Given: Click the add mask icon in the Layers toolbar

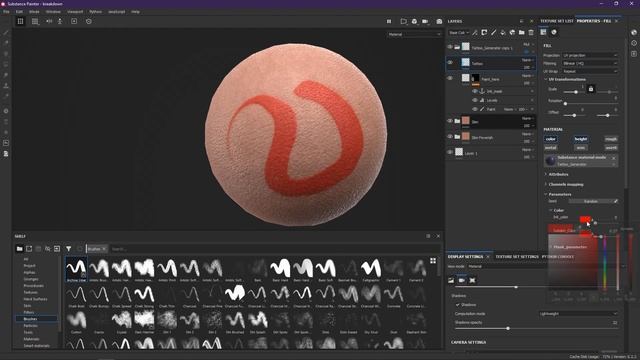Looking at the screenshot, I should tap(484, 32).
